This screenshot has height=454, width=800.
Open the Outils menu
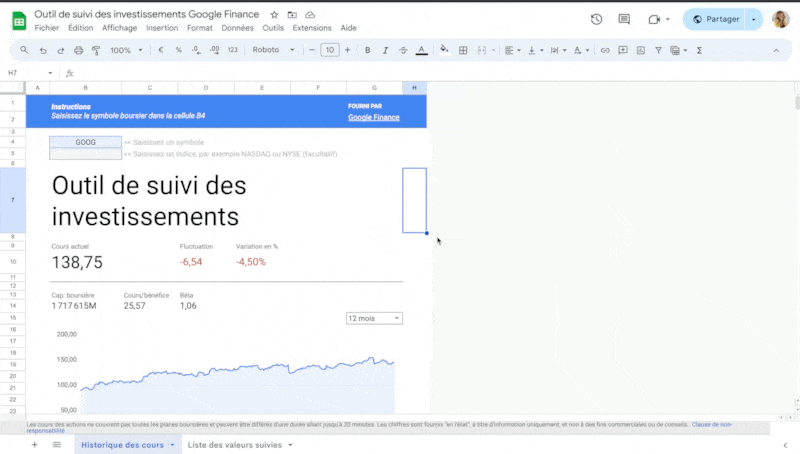click(x=273, y=28)
